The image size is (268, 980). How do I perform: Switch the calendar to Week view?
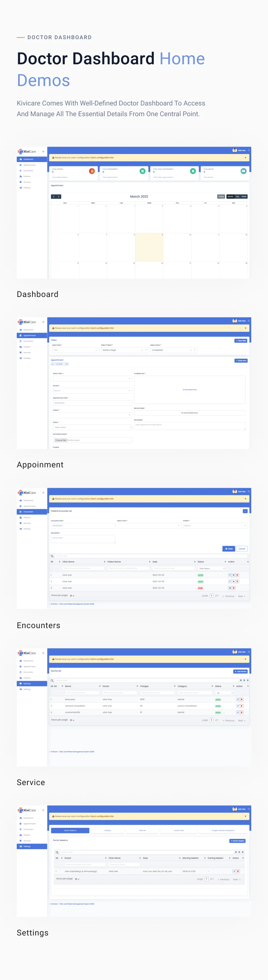(244, 197)
